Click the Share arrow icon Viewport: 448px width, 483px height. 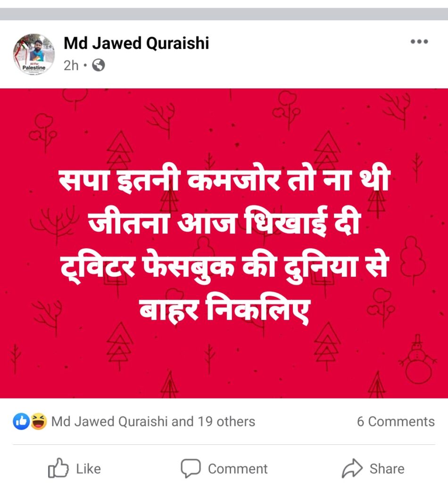tap(352, 468)
